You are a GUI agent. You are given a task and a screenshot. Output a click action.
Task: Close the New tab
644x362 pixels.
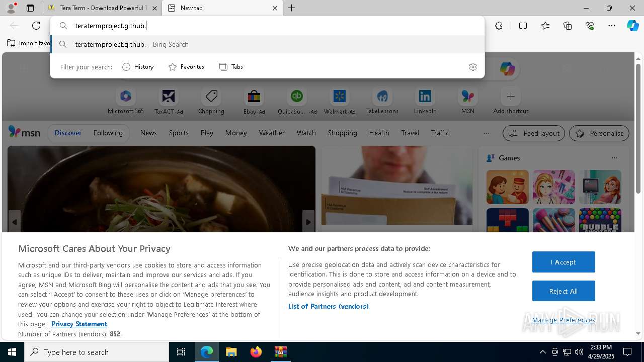click(x=275, y=8)
